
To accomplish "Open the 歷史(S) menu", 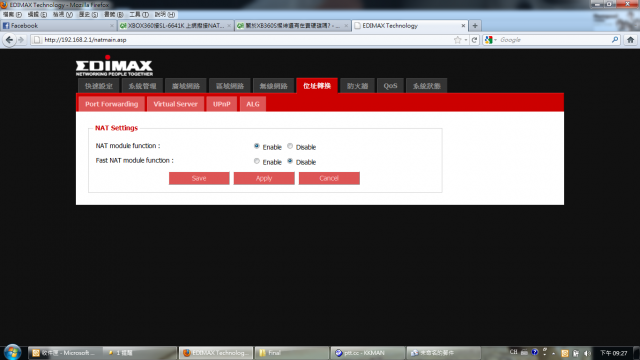I will tap(88, 15).
